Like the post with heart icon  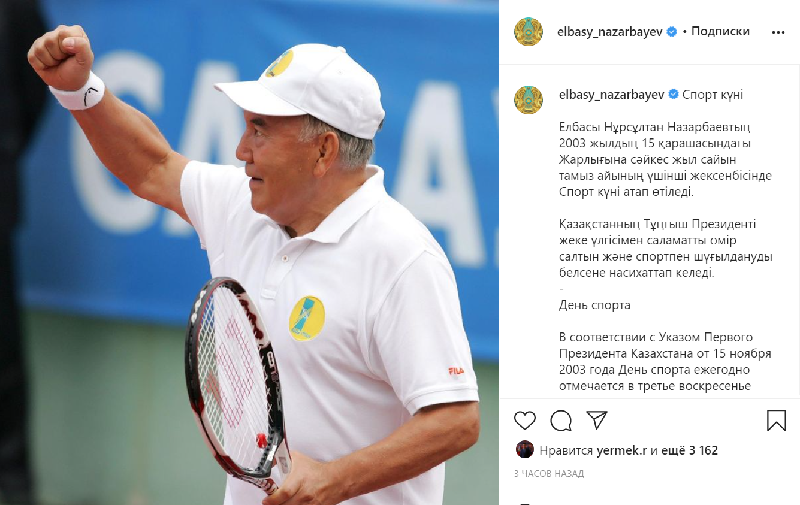pos(524,421)
